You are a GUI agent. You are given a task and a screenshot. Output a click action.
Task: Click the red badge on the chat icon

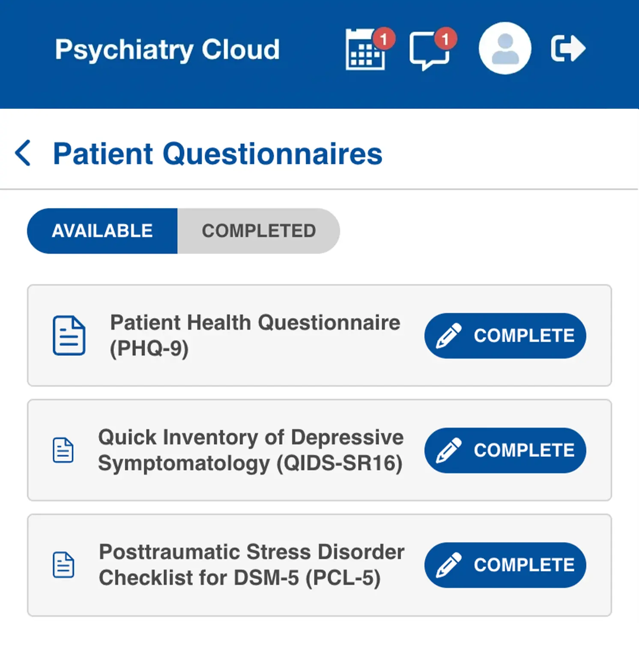point(445,39)
